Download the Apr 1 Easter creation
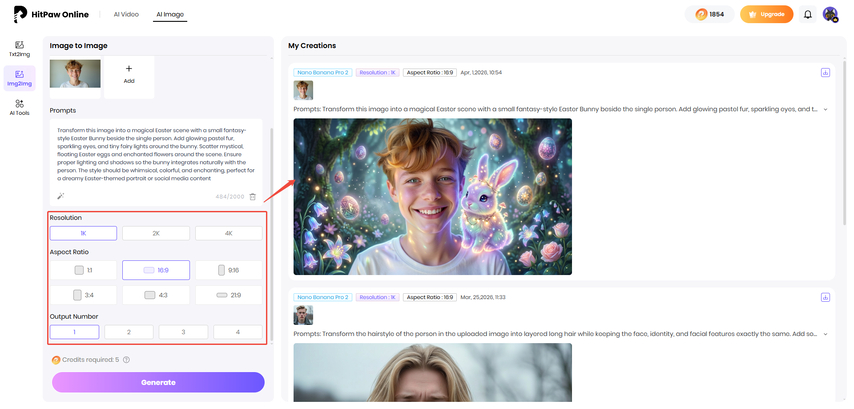This screenshot has height=409, width=854. point(825,72)
